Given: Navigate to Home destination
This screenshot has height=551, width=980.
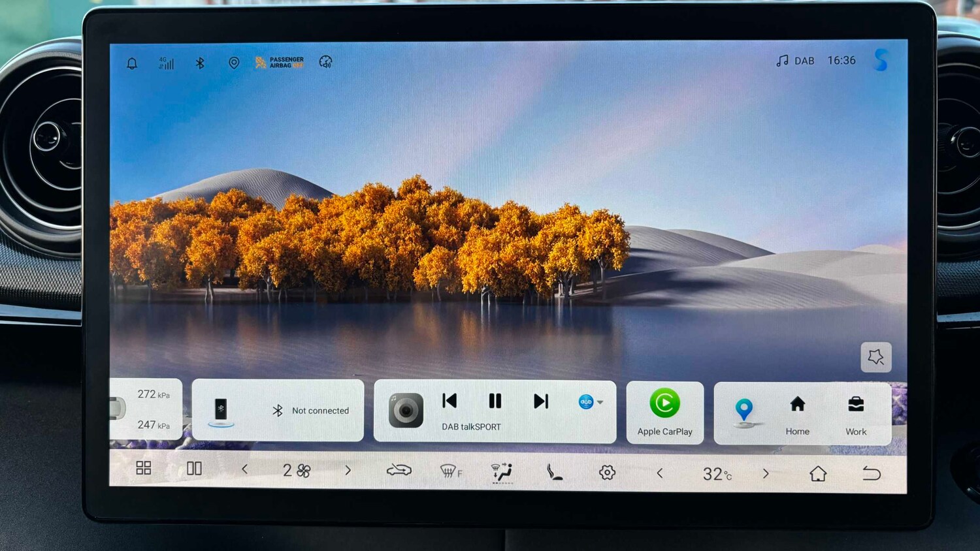Looking at the screenshot, I should [x=797, y=414].
